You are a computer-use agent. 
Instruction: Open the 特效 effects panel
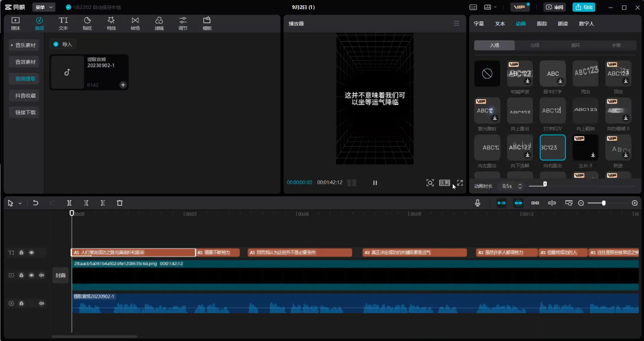pyautogui.click(x=111, y=23)
